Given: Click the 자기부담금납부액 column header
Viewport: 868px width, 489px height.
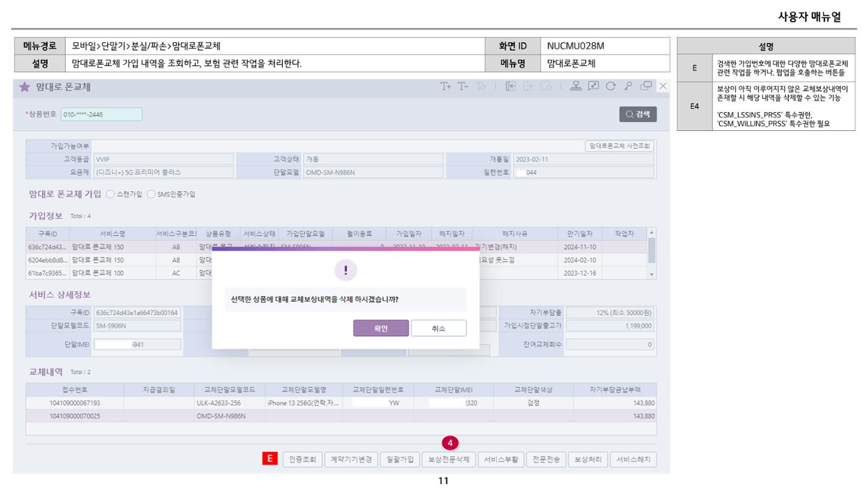Looking at the screenshot, I should tap(615, 389).
